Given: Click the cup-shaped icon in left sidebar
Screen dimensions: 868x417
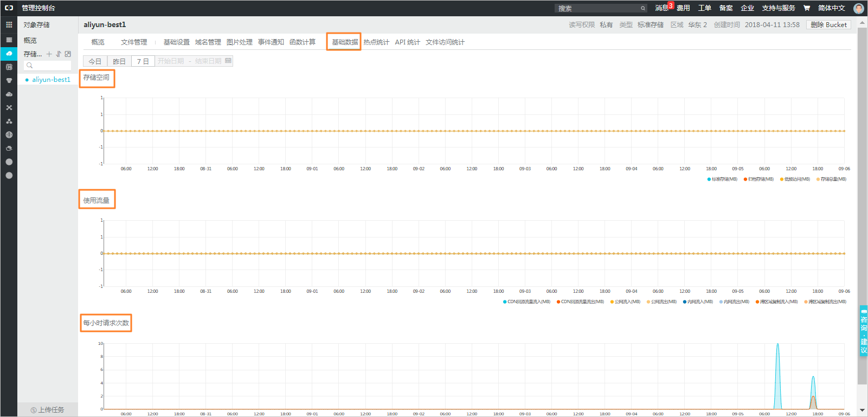Looking at the screenshot, I should 9,80.
